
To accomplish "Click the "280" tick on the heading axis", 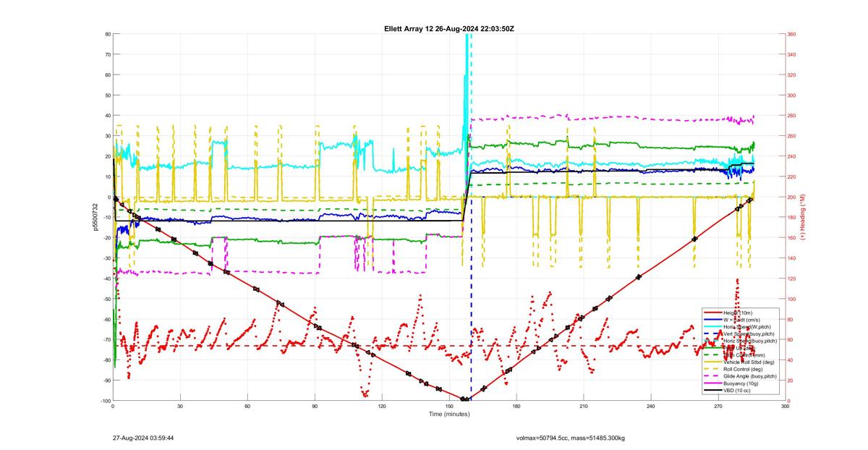I will click(792, 116).
